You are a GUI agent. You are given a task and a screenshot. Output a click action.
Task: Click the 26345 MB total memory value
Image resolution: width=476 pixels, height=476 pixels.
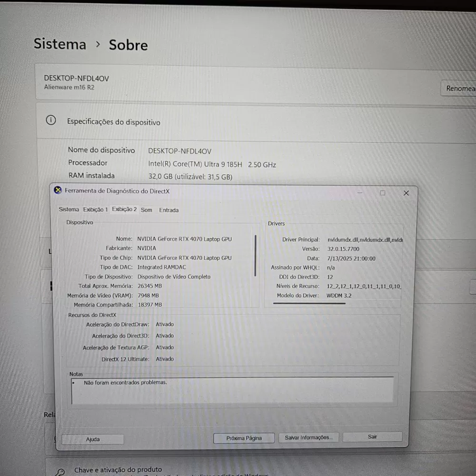pyautogui.click(x=149, y=286)
